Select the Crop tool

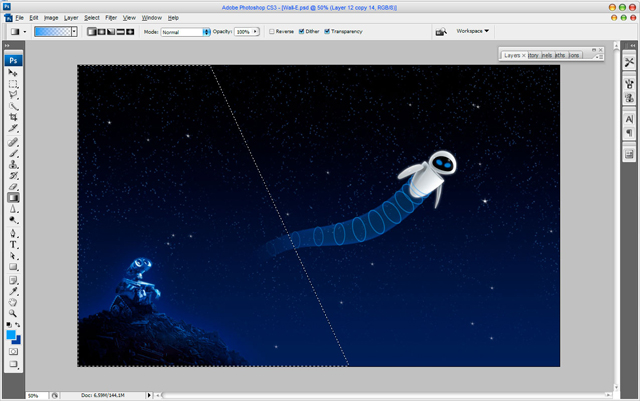click(13, 117)
